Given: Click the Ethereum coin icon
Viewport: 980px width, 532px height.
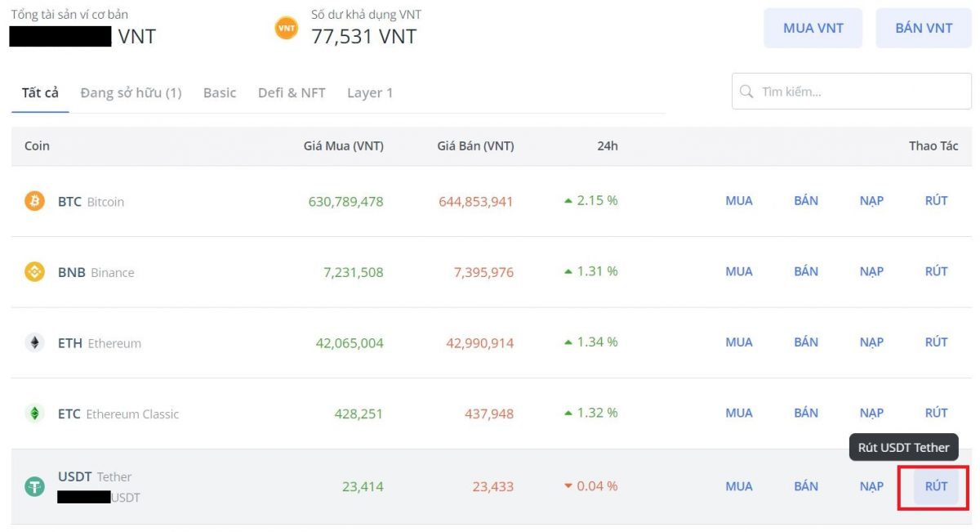Looking at the screenshot, I should click(34, 343).
